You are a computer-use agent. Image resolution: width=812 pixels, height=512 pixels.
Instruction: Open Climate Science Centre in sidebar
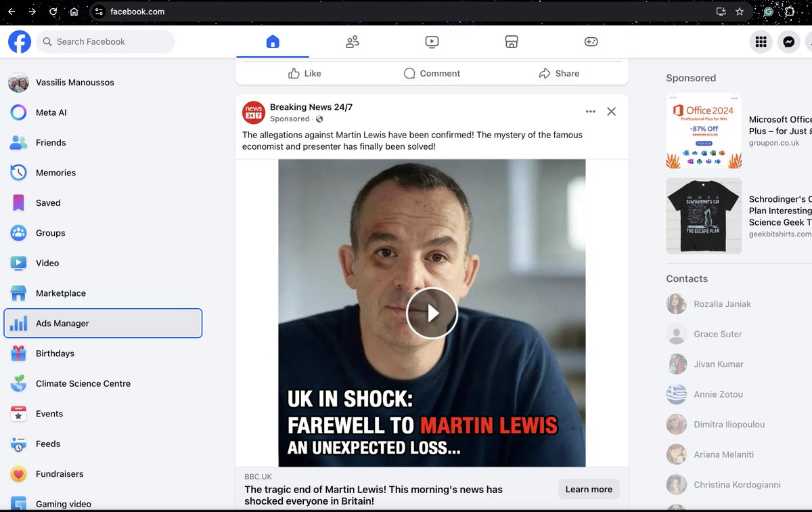pos(103,383)
